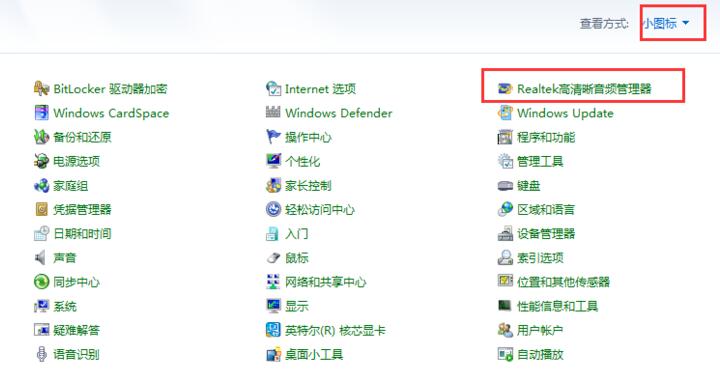Open BitLocker 驱动器加密 link text
720x382 pixels.
[110, 89]
